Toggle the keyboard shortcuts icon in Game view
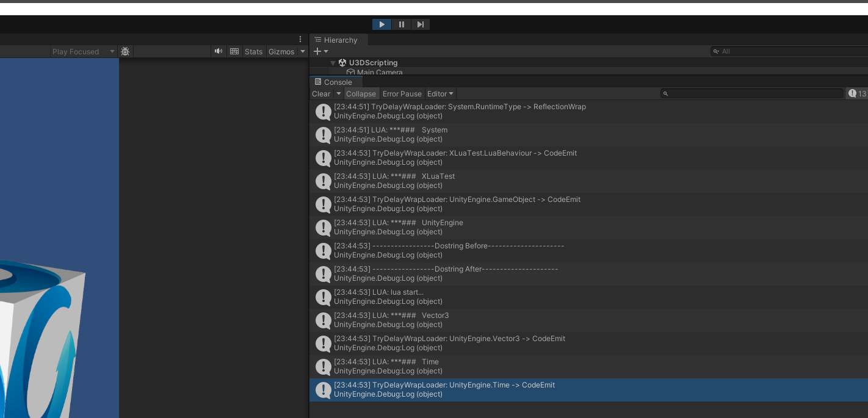 pyautogui.click(x=234, y=51)
